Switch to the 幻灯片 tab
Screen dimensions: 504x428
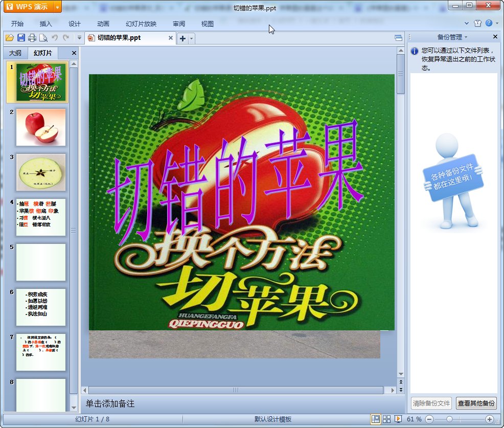click(x=43, y=53)
